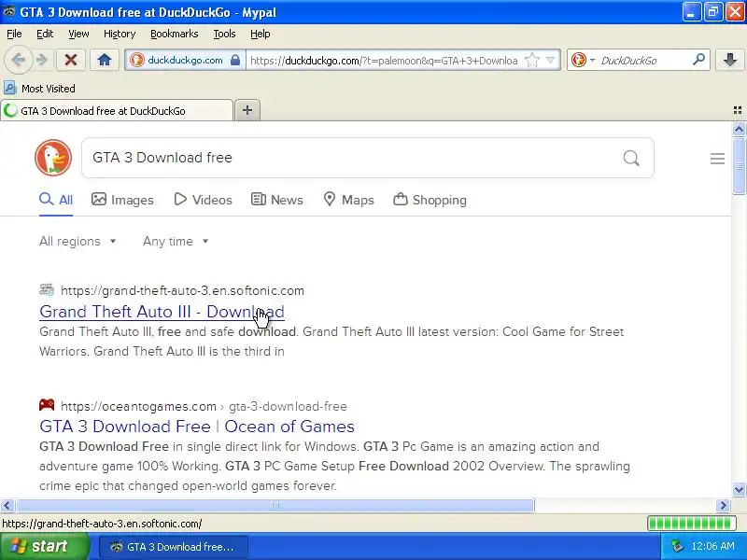Select the GTA 3 Download free tab
Screen dimensions: 747x560
point(117,111)
